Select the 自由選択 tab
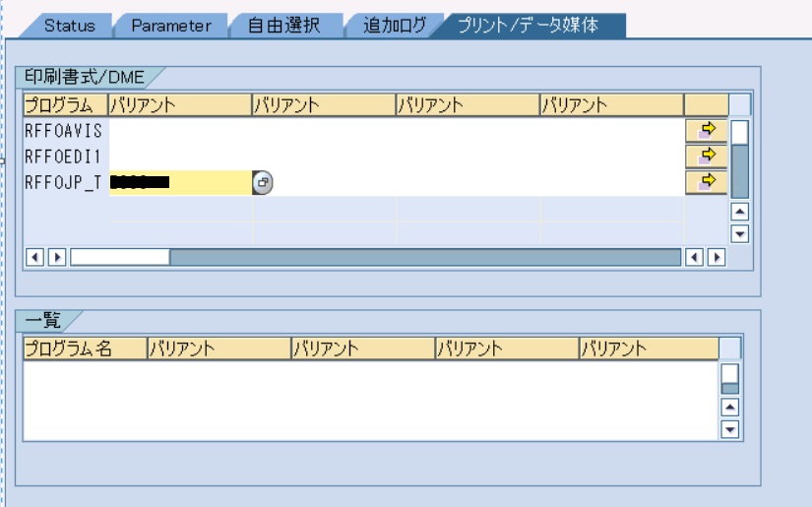This screenshot has height=507, width=812. click(284, 26)
